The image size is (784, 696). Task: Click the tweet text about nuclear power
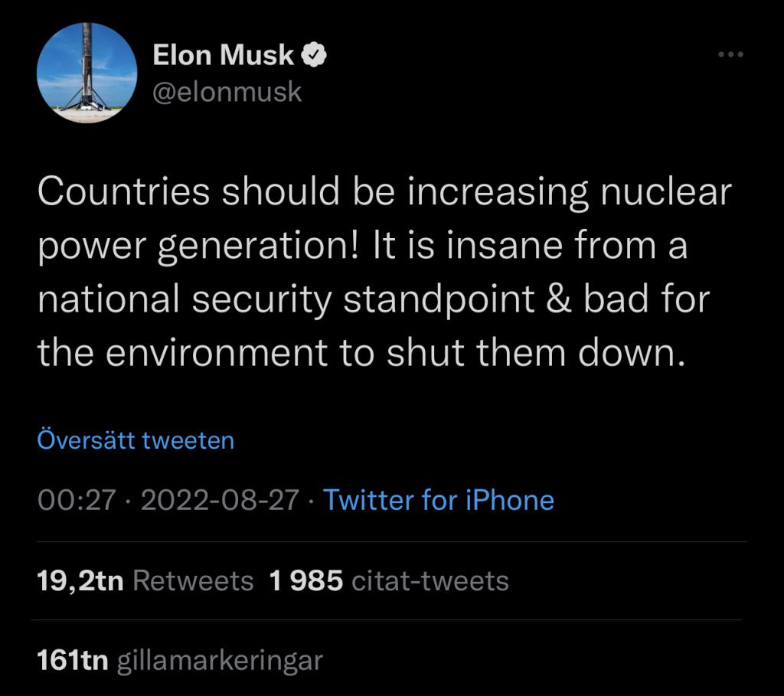point(384,272)
